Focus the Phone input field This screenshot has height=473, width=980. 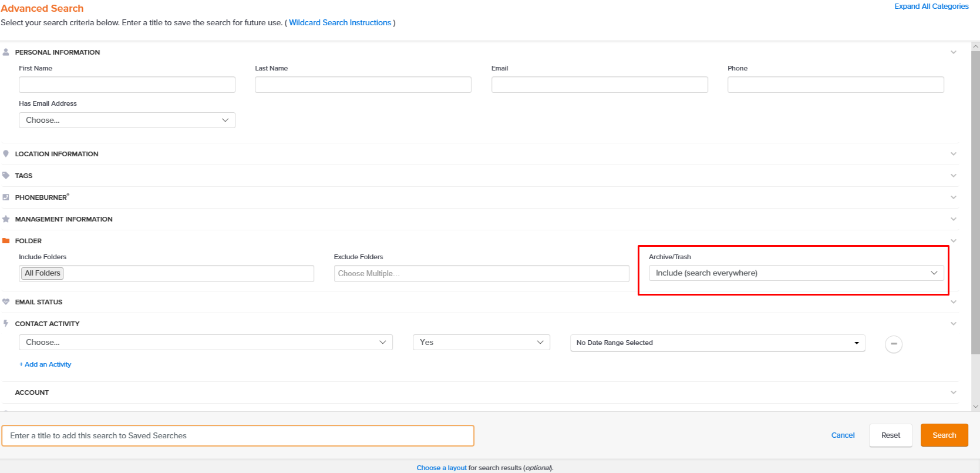tap(836, 85)
